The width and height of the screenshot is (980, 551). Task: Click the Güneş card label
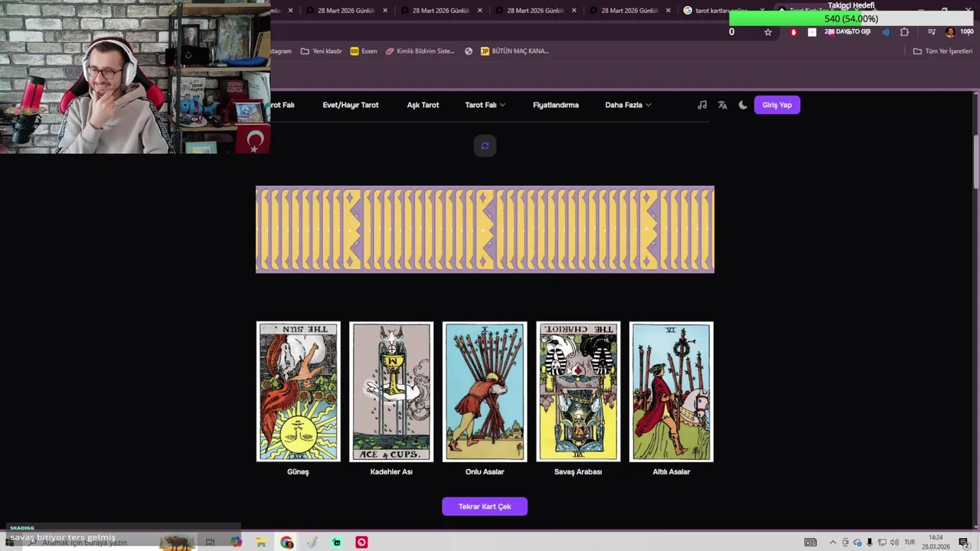point(298,471)
